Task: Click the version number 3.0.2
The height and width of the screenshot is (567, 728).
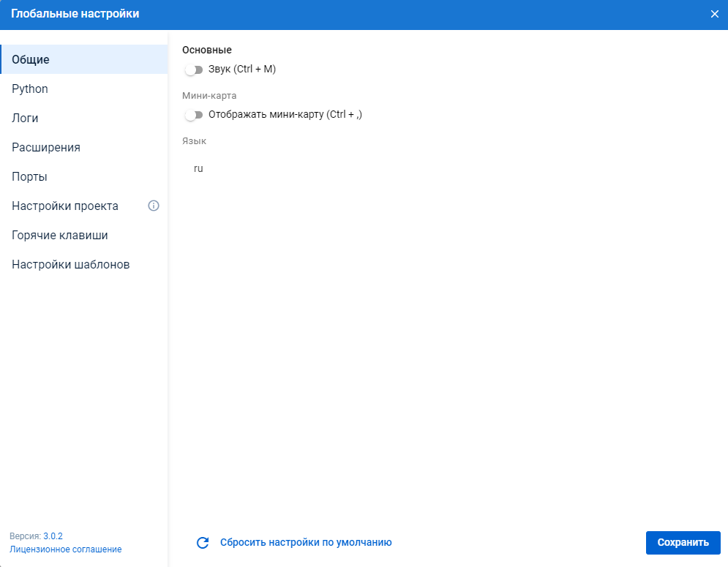Action: coord(53,536)
